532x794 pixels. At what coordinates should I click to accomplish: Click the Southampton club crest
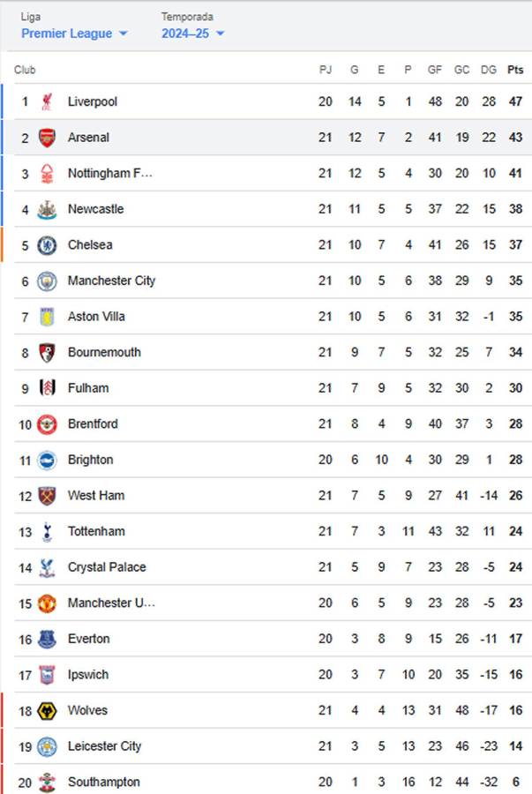46,782
